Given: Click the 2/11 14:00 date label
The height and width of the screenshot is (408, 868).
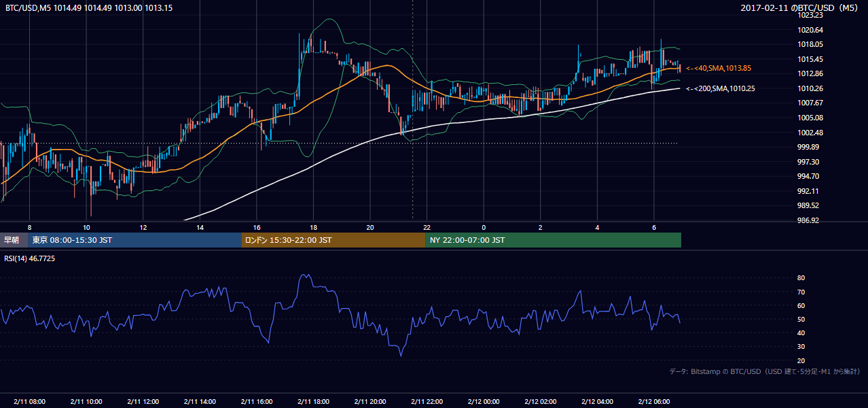Looking at the screenshot, I should pyautogui.click(x=200, y=401).
